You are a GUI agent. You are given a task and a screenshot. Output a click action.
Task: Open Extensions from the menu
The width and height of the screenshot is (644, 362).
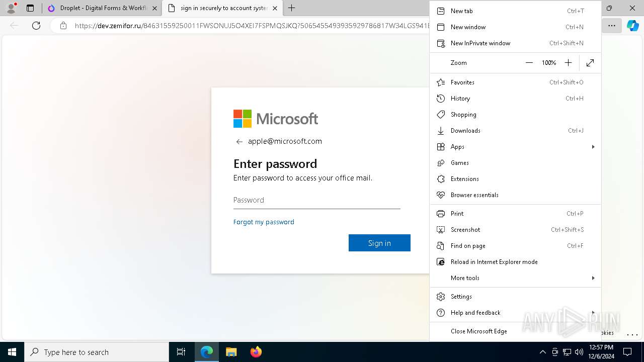[x=515, y=179]
